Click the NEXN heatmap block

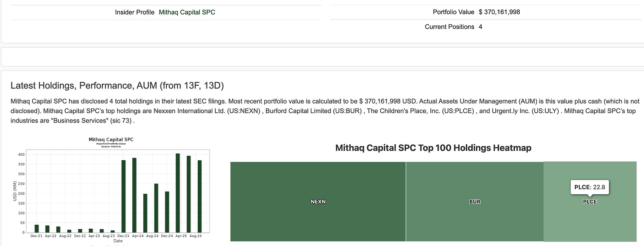coord(318,201)
